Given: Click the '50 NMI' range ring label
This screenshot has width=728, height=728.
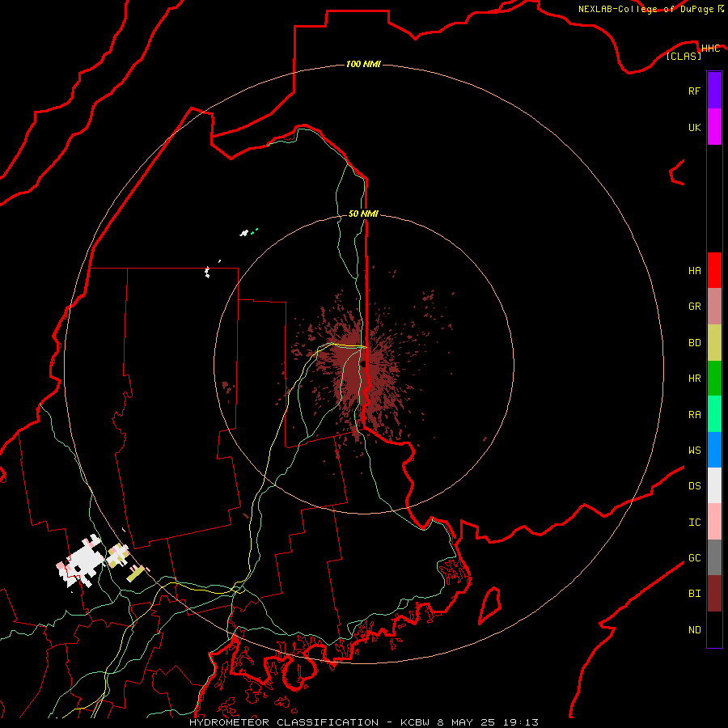Looking at the screenshot, I should click(x=363, y=214).
